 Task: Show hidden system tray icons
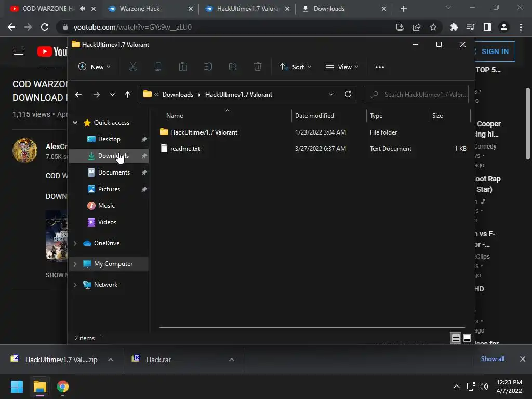[x=457, y=387]
